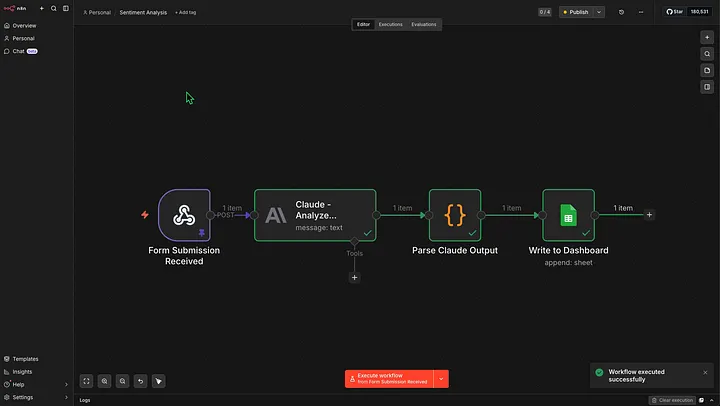
Task: Open canvas search node icon
Action: (707, 54)
